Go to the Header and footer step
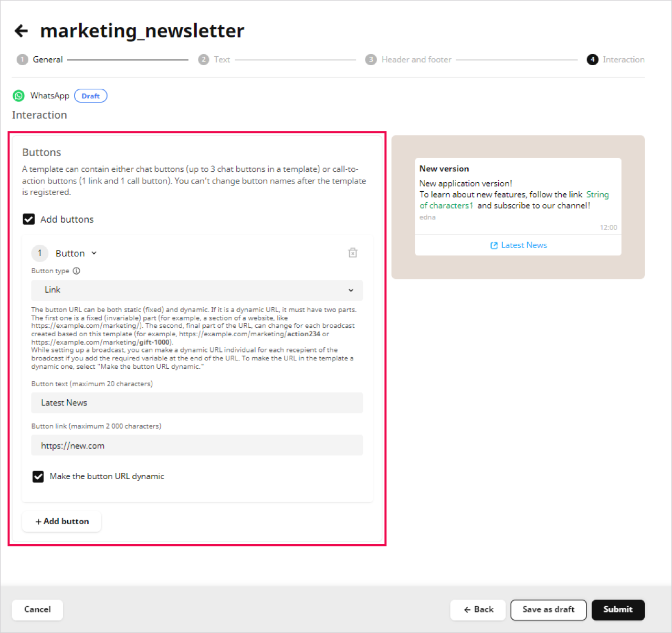 point(416,60)
